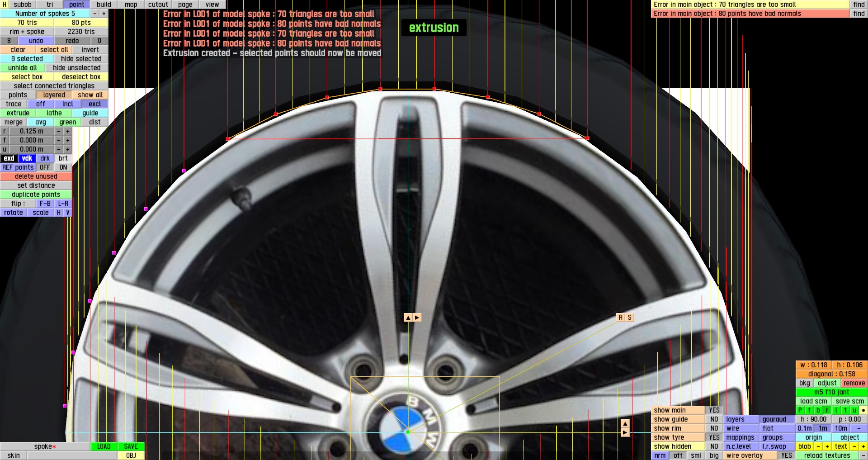Open the subob tab
This screenshot has width=868, height=460.
point(23,5)
